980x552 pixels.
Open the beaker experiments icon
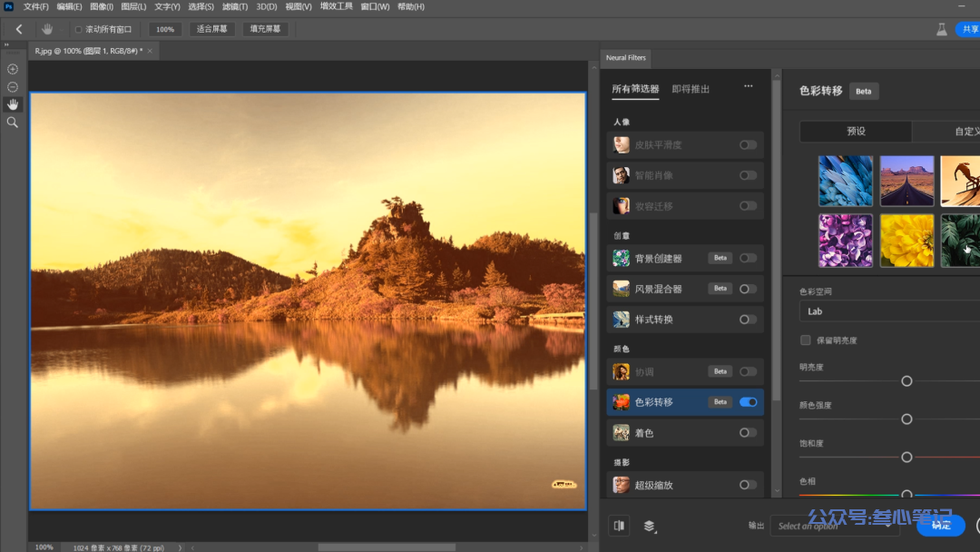coord(941,29)
